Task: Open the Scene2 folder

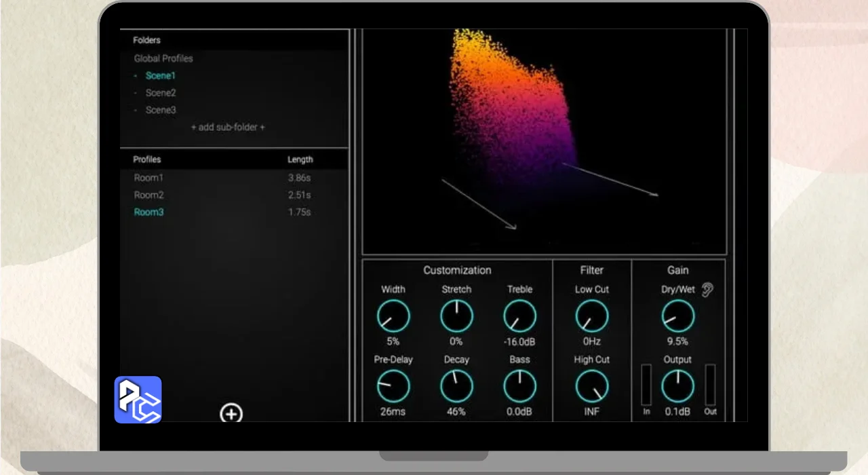Action: point(161,93)
